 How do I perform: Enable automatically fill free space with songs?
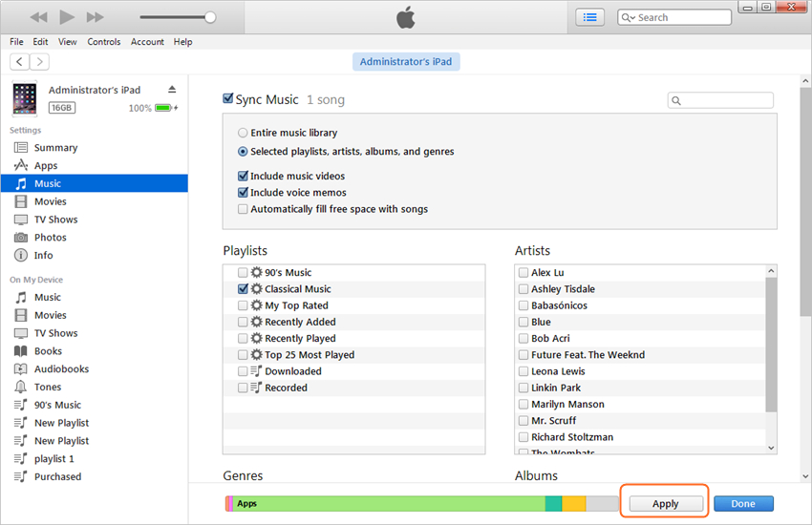click(243, 209)
